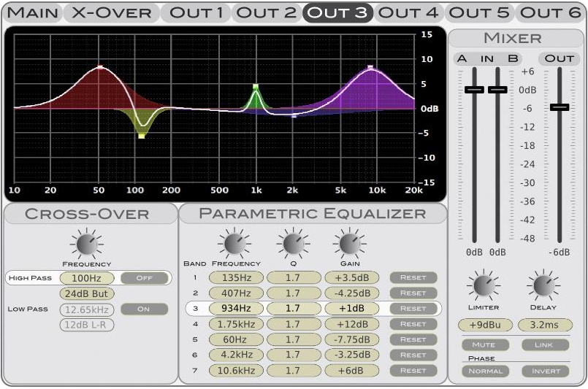The width and height of the screenshot is (588, 389).
Task: Switch to the Out 4 tab
Action: tap(408, 12)
